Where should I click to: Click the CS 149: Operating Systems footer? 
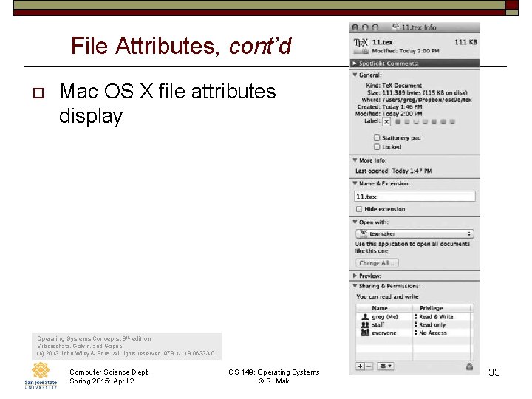pyautogui.click(x=274, y=372)
